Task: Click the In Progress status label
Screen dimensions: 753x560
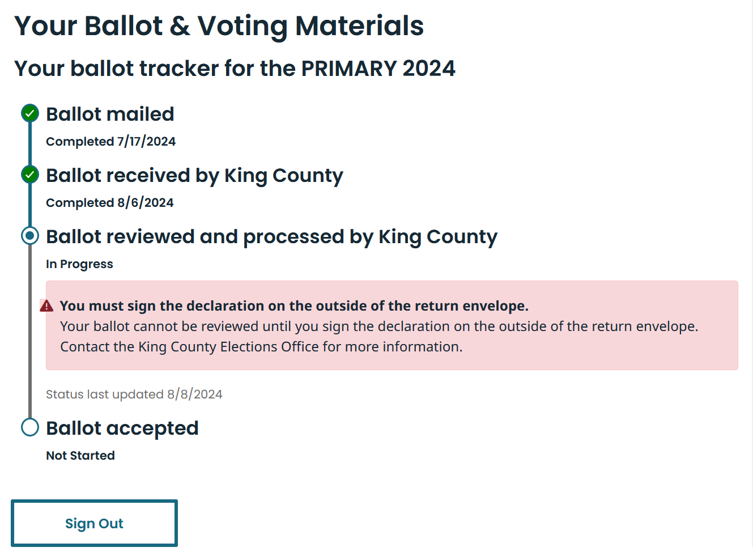Action: [79, 264]
